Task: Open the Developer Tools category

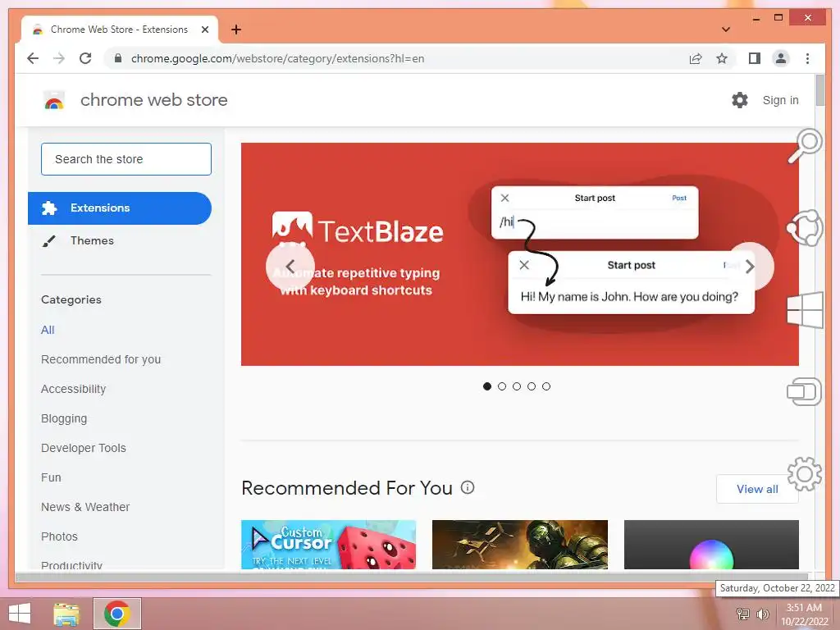Action: tap(84, 448)
